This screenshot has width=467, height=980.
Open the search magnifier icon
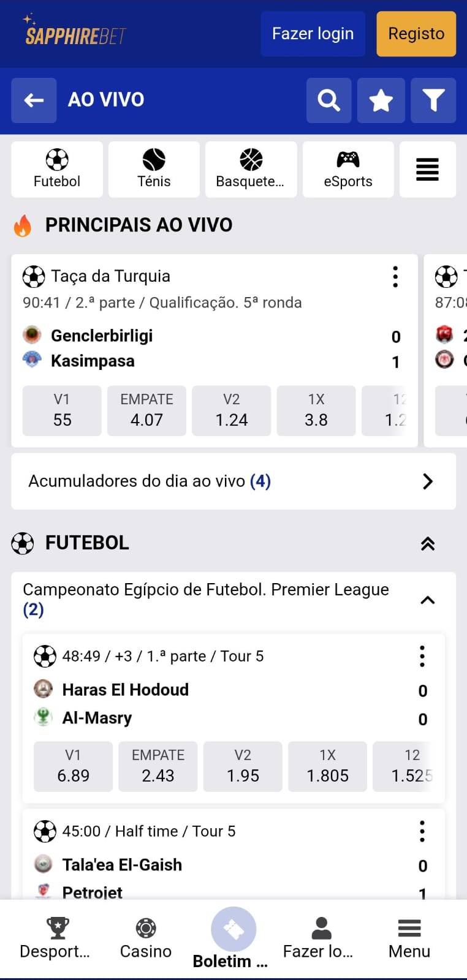coord(329,100)
